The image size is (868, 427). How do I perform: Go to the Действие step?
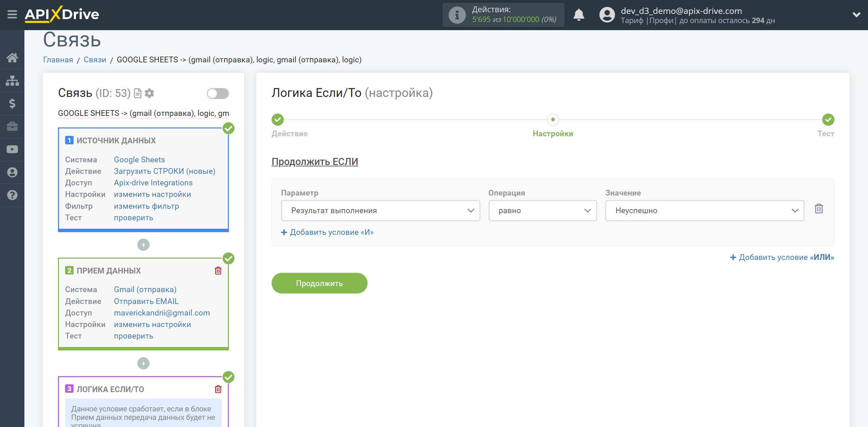point(290,134)
